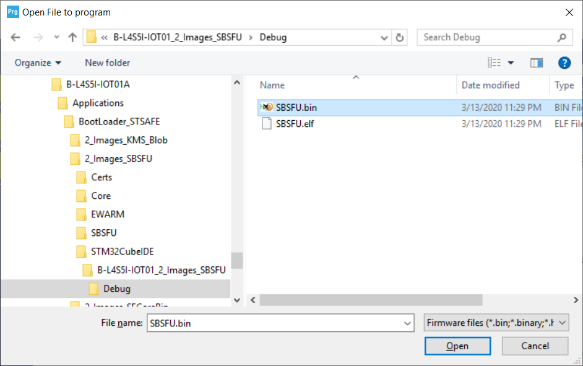Click the EWARM folder icon
This screenshot has height=366, width=583.
point(81,215)
